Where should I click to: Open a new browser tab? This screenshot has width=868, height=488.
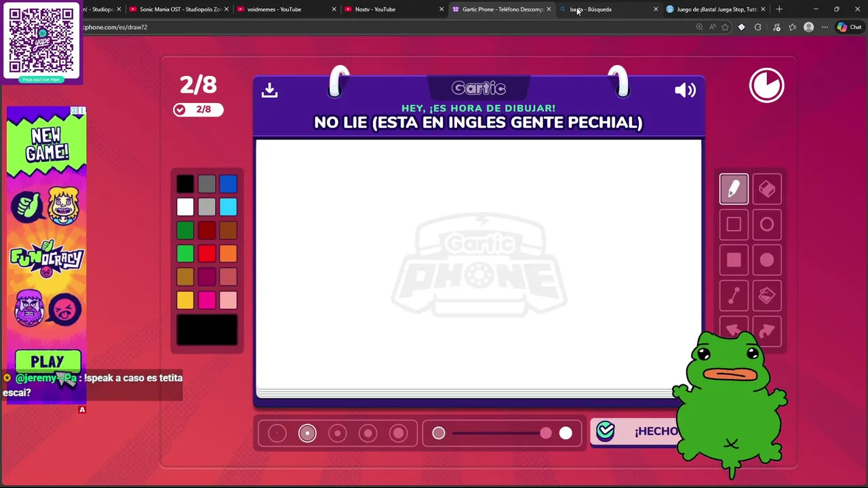[x=779, y=9]
